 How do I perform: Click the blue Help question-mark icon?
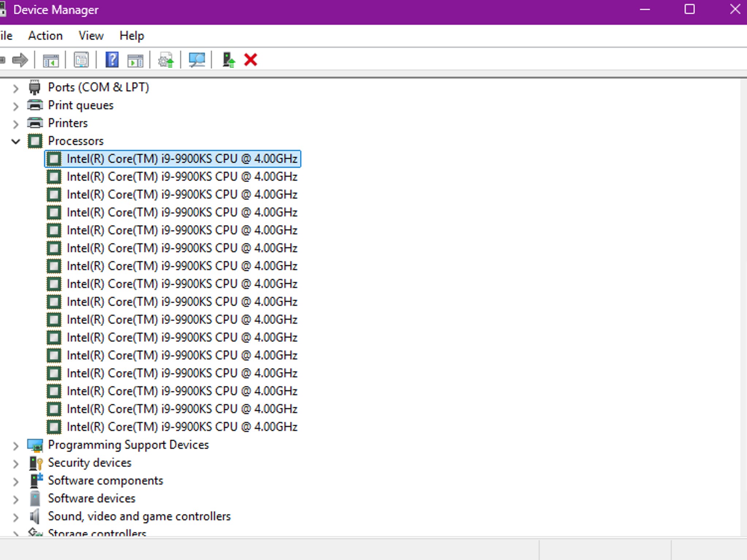pos(112,60)
